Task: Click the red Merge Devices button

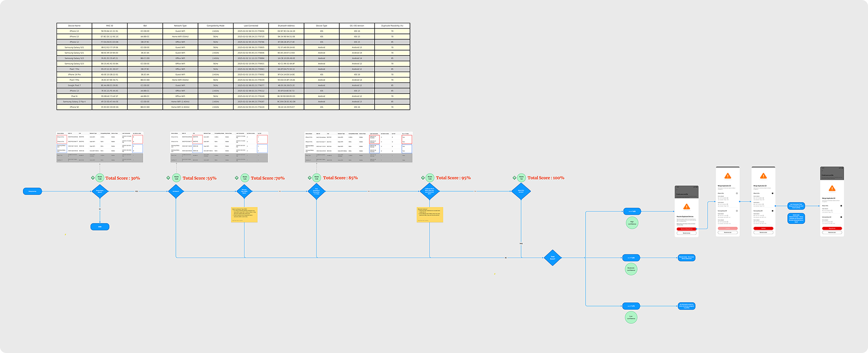Action: (x=832, y=228)
